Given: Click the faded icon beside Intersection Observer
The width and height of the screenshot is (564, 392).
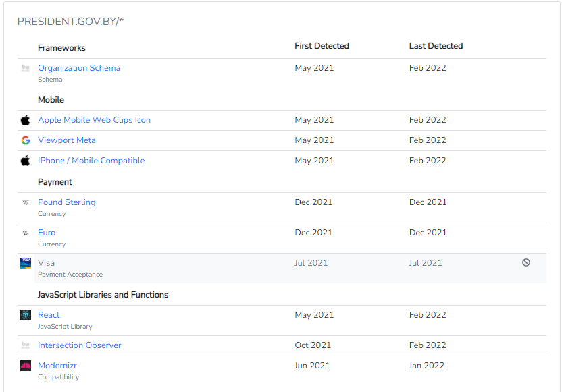Looking at the screenshot, I should [26, 345].
